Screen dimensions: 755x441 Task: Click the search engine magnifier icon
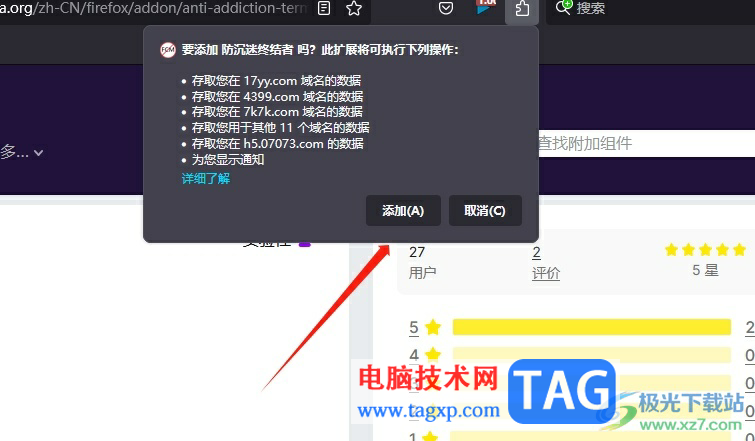[x=563, y=7]
